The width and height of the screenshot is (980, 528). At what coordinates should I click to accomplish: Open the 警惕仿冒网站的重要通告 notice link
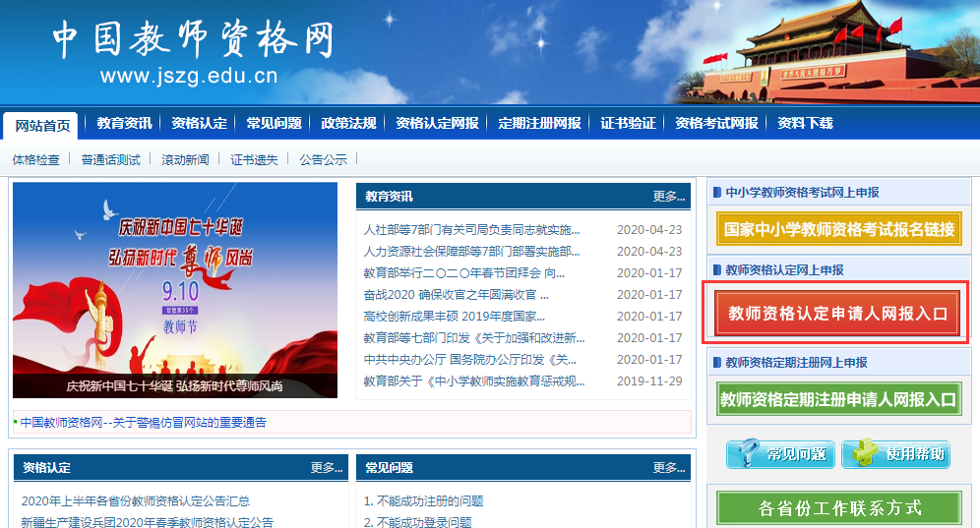coord(144,423)
